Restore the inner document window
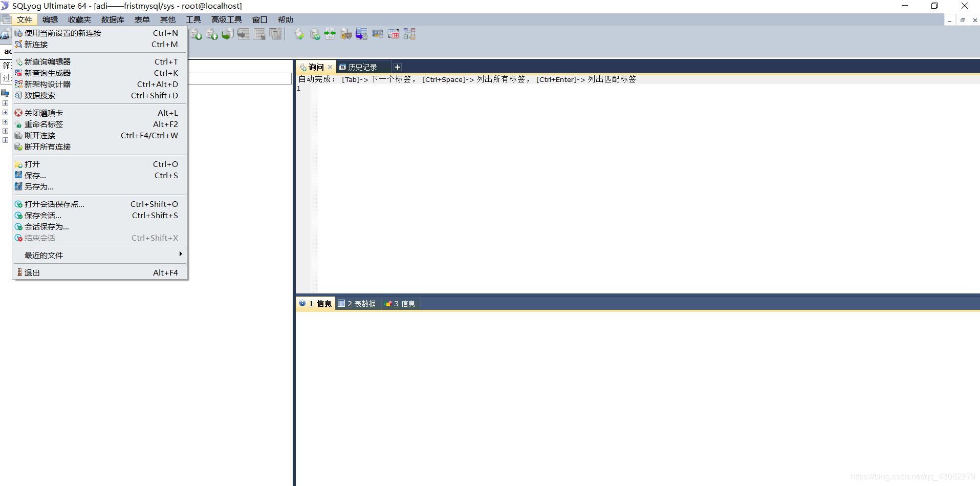The image size is (980, 486). 963,20
